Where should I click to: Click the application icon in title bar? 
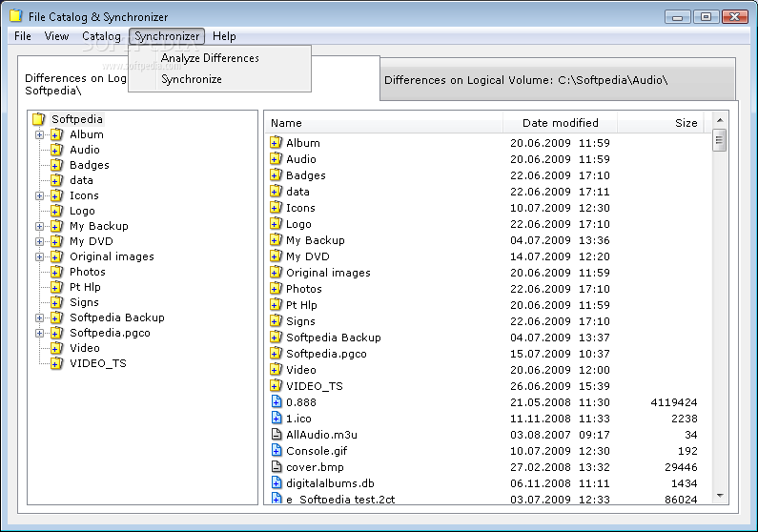coord(16,15)
